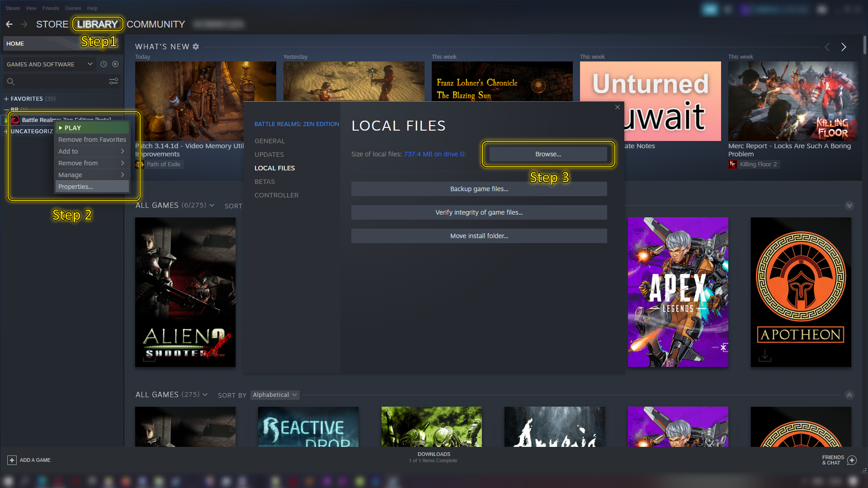The width and height of the screenshot is (868, 488).
Task: Click the recent activity clock icon
Action: pos(104,64)
